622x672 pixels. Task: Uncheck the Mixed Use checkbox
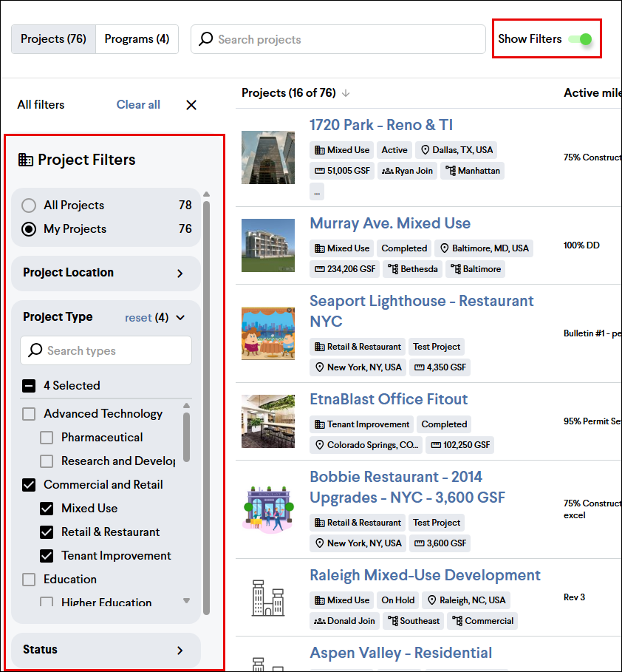tap(47, 509)
